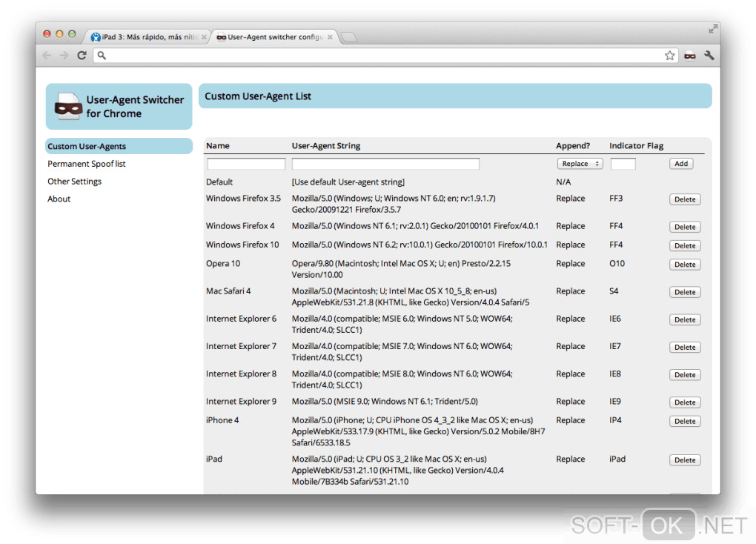This screenshot has width=756, height=544.
Task: Bookmark the page with the star icon
Action: point(670,56)
